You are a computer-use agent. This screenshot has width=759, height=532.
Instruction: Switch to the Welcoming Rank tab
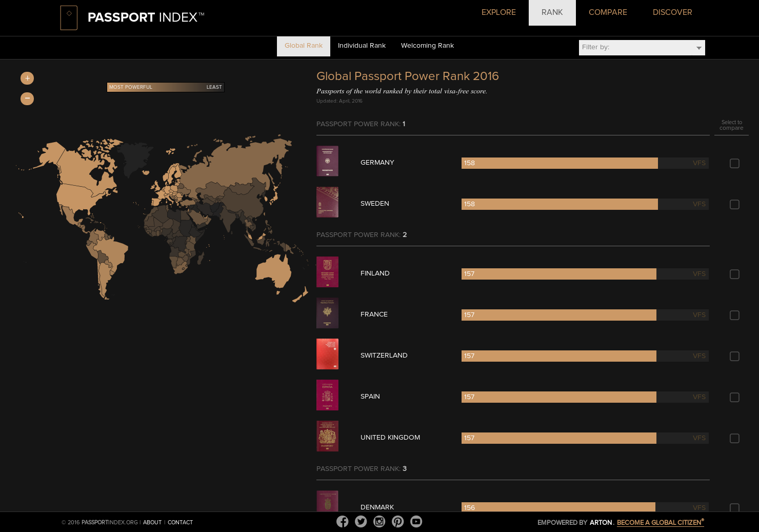click(427, 46)
